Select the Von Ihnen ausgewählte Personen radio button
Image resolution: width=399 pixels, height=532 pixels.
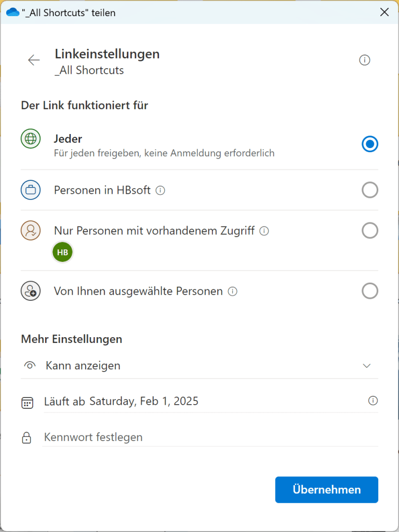(x=370, y=291)
